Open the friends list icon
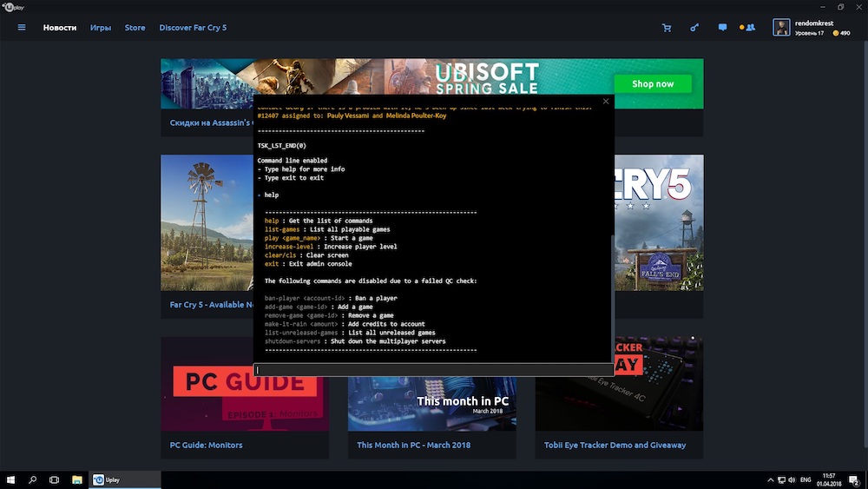 pyautogui.click(x=750, y=27)
